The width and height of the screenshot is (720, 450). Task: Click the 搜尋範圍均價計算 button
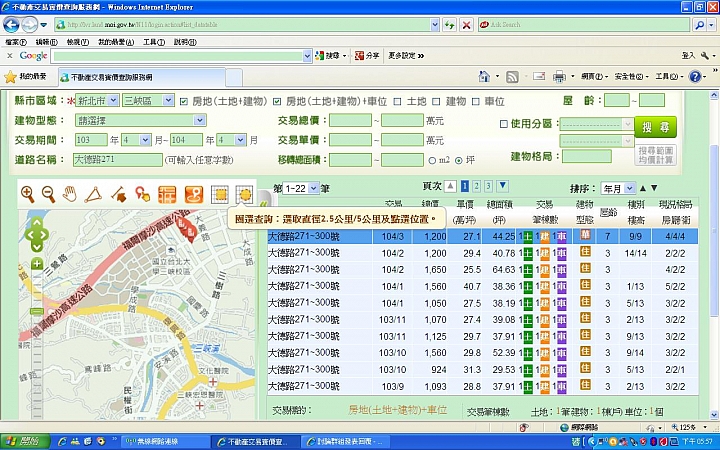[655, 155]
